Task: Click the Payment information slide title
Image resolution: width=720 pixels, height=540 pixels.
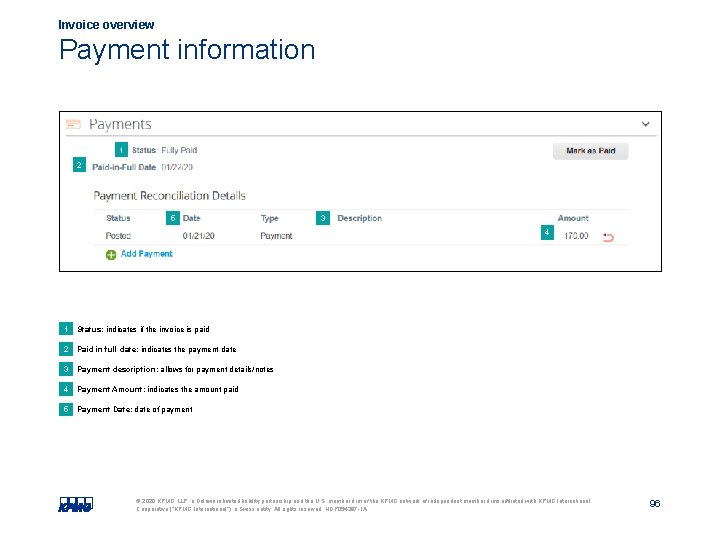Action: [x=187, y=50]
